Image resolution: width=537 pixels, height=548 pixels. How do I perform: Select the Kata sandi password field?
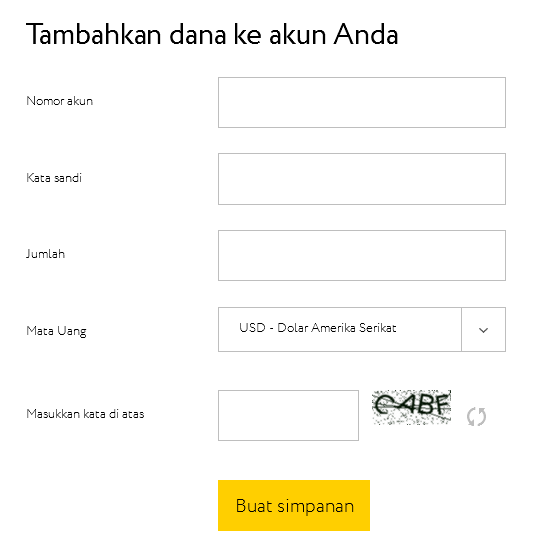(362, 179)
